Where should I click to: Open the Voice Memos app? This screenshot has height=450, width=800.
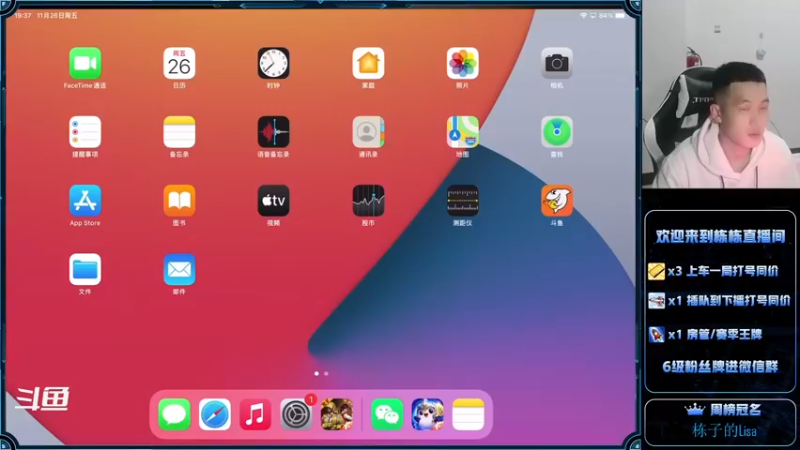tap(273, 132)
